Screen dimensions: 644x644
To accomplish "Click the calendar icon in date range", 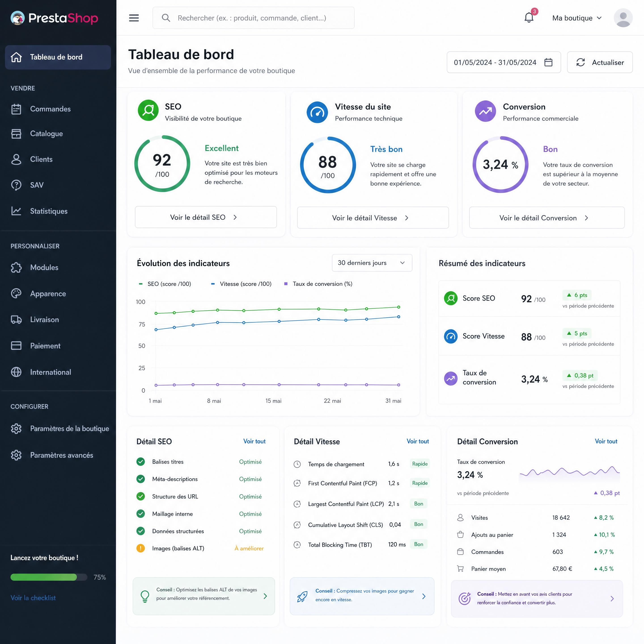I will pyautogui.click(x=548, y=62).
